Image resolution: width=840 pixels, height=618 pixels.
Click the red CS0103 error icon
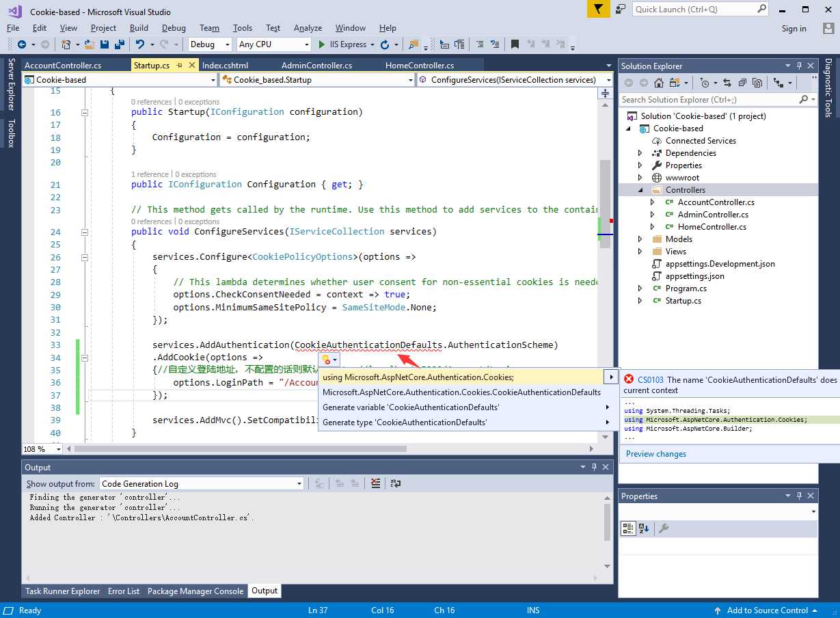(x=629, y=379)
